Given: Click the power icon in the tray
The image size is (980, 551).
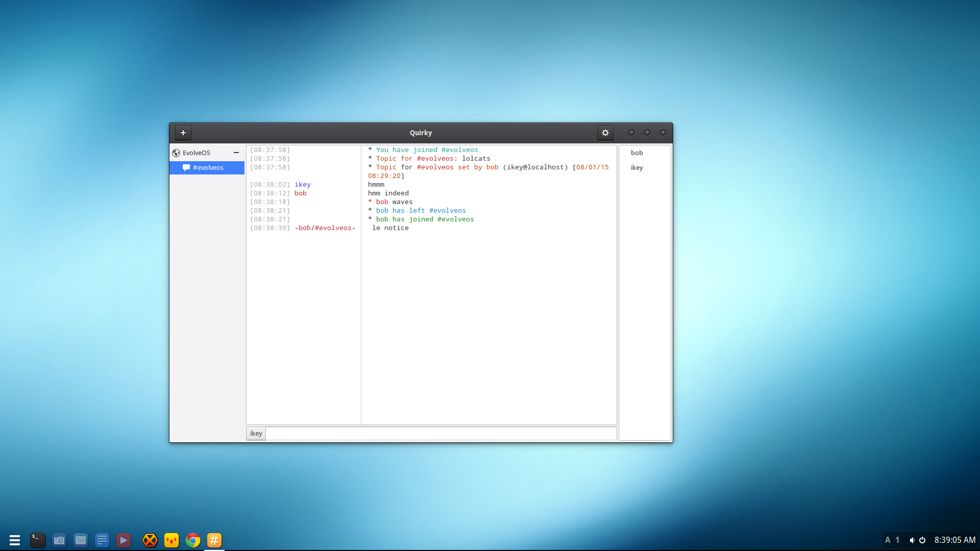Looking at the screenshot, I should (x=922, y=540).
